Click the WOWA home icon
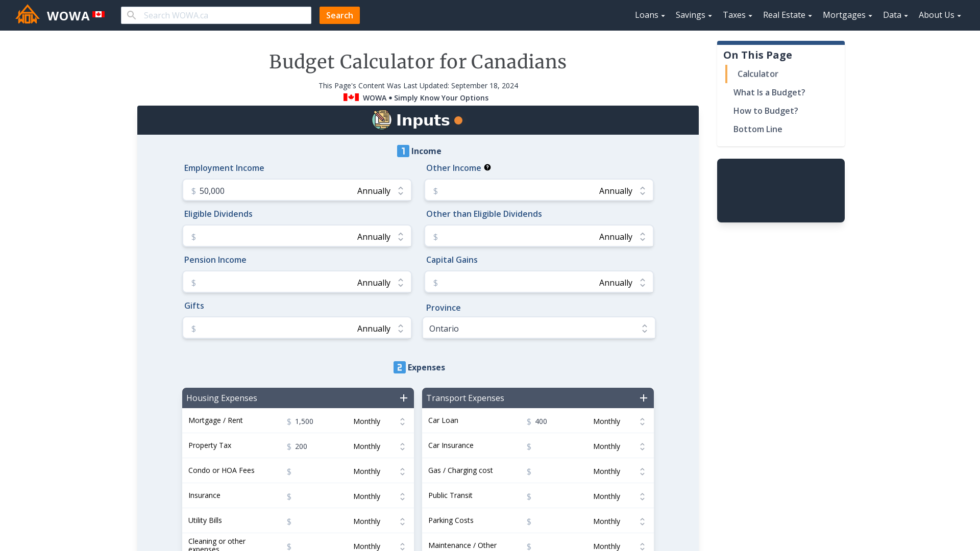This screenshot has width=980, height=551. coord(28,15)
